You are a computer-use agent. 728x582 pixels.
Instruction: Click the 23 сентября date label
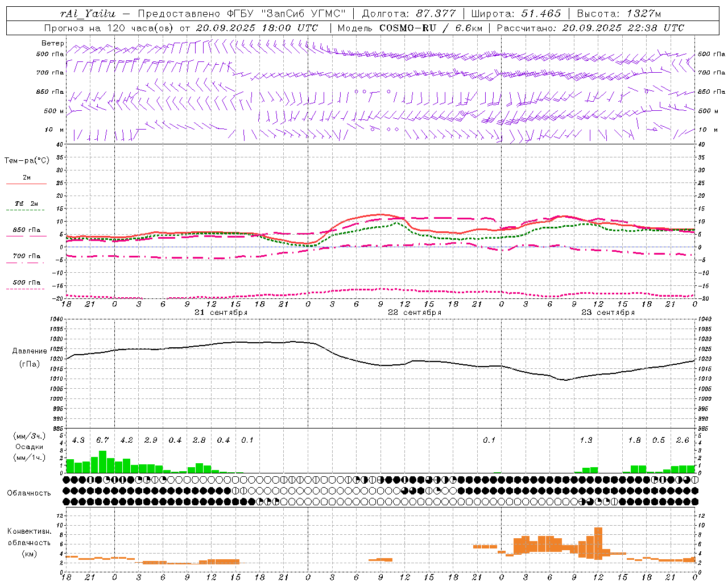(x=607, y=313)
